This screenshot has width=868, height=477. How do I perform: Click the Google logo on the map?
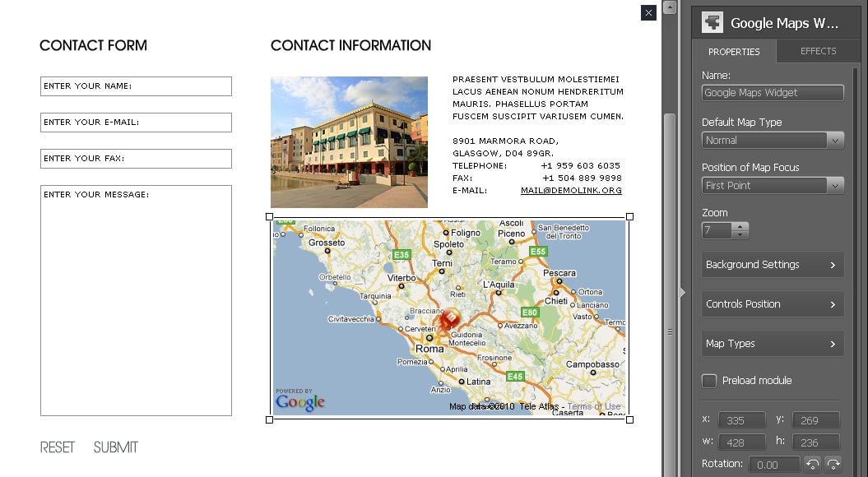pyautogui.click(x=300, y=402)
